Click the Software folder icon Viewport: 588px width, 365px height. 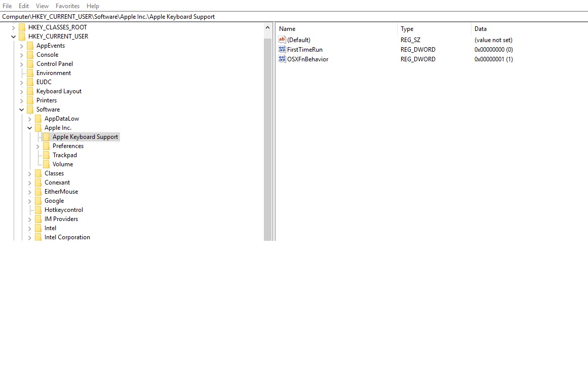pos(30,109)
